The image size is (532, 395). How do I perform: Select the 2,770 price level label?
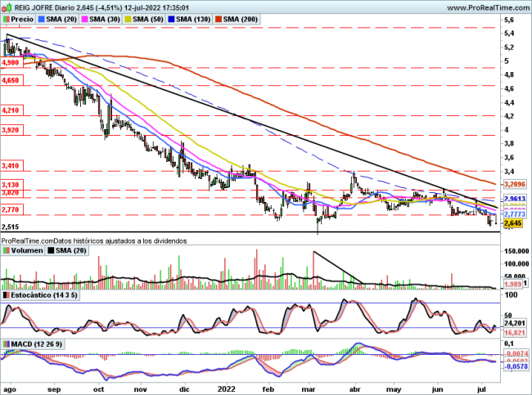click(11, 209)
